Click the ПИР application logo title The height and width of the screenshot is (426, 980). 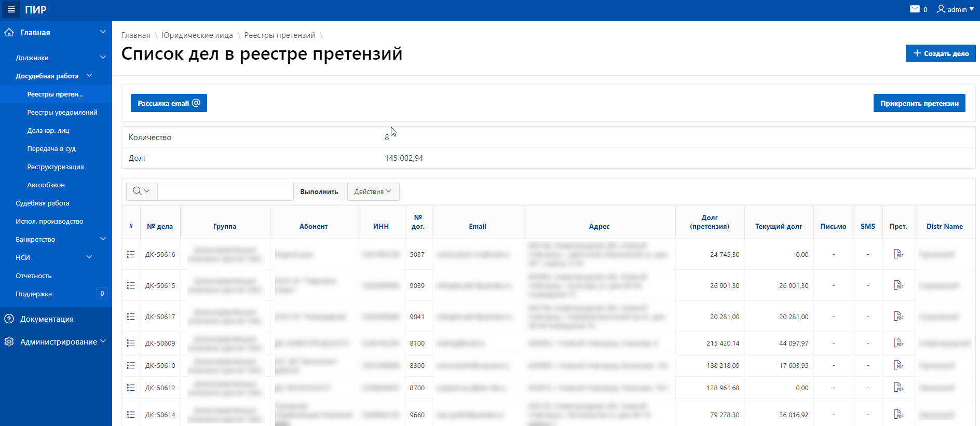36,10
